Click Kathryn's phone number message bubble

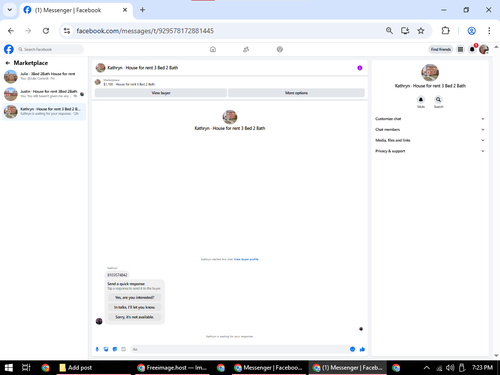[117, 275]
